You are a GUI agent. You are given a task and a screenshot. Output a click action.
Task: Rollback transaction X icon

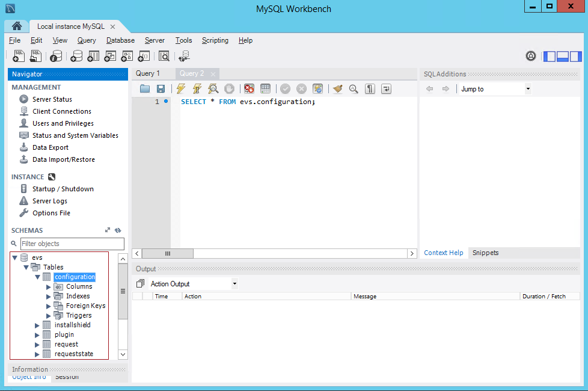301,88
